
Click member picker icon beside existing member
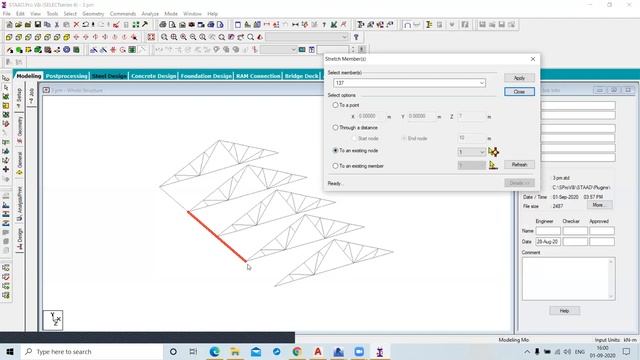pos(493,165)
